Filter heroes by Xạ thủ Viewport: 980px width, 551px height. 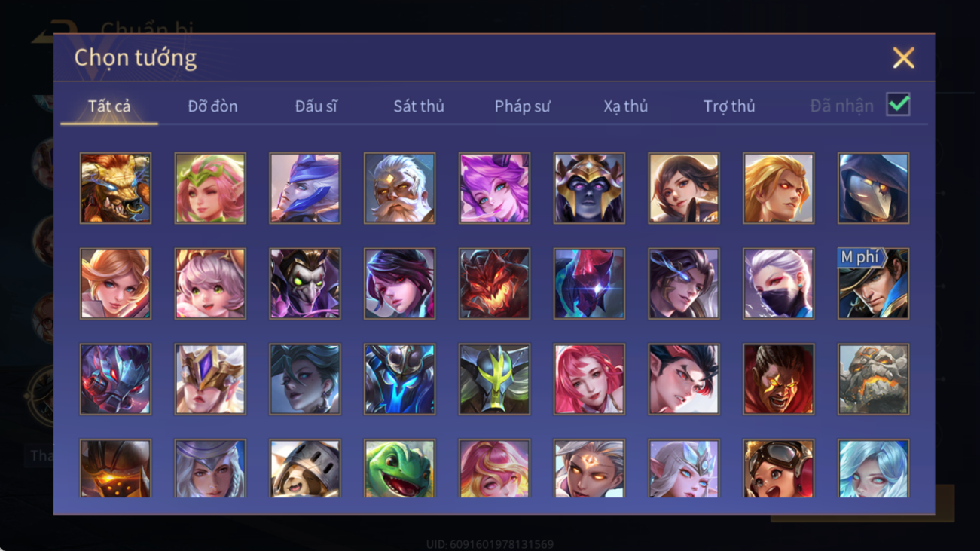625,106
